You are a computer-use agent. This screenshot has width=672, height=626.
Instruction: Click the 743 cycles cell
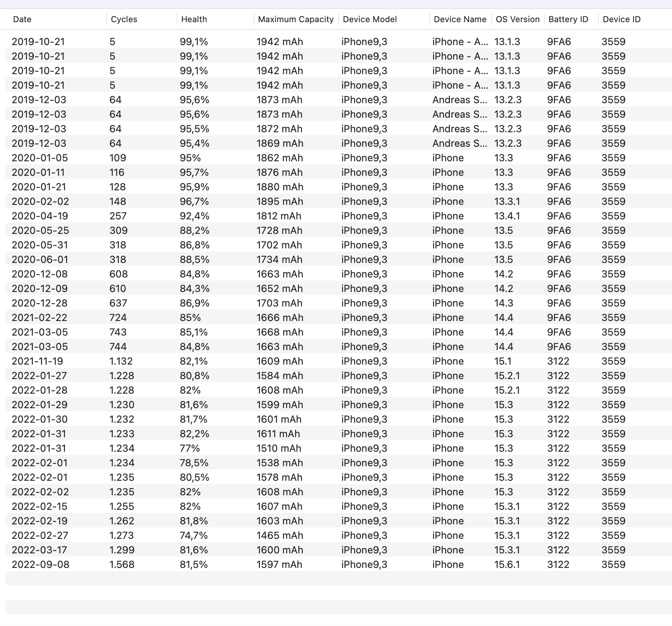[118, 332]
